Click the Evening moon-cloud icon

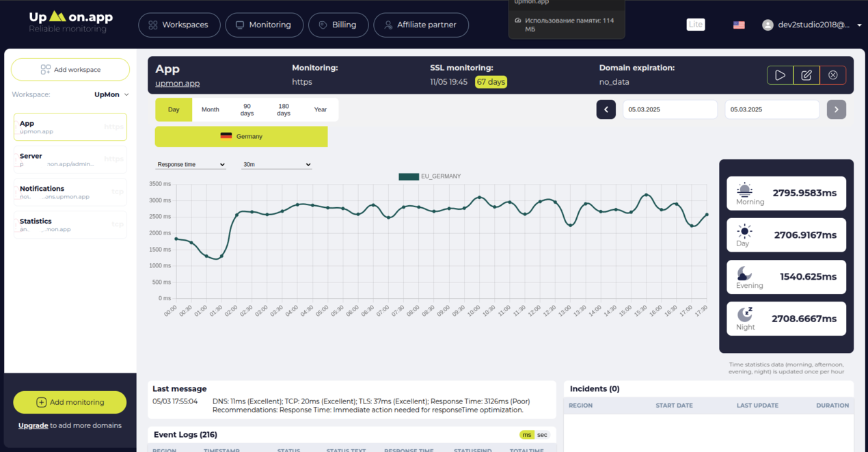(744, 274)
